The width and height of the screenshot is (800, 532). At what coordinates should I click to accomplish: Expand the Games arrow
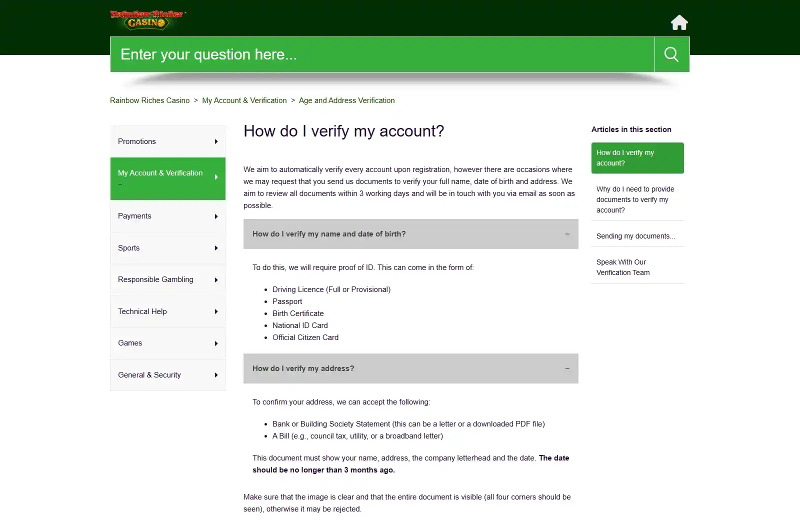[216, 343]
